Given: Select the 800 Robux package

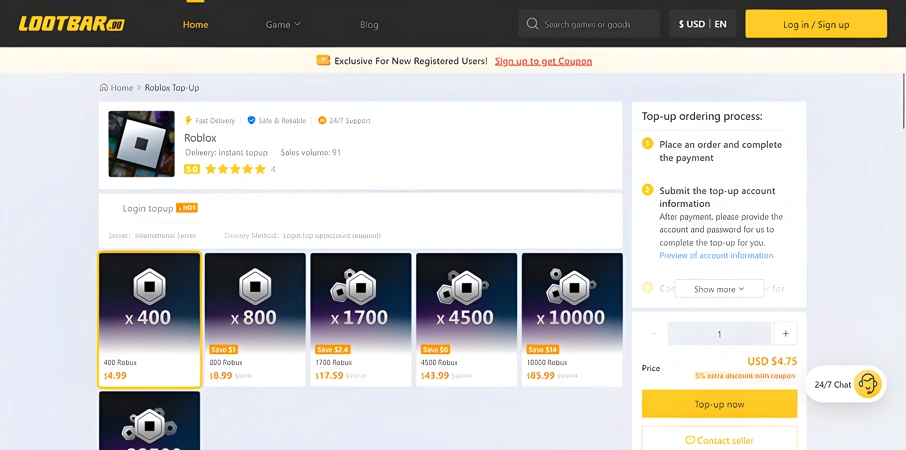Looking at the screenshot, I should click(x=255, y=319).
